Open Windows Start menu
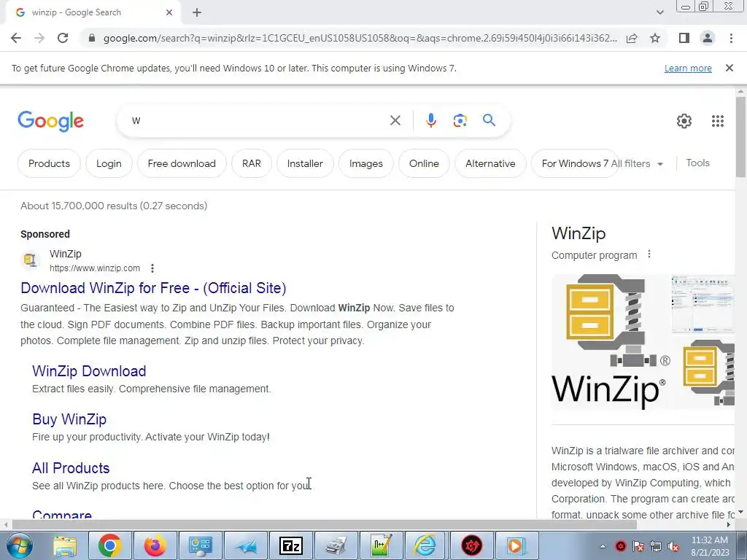The image size is (747, 560). click(19, 545)
